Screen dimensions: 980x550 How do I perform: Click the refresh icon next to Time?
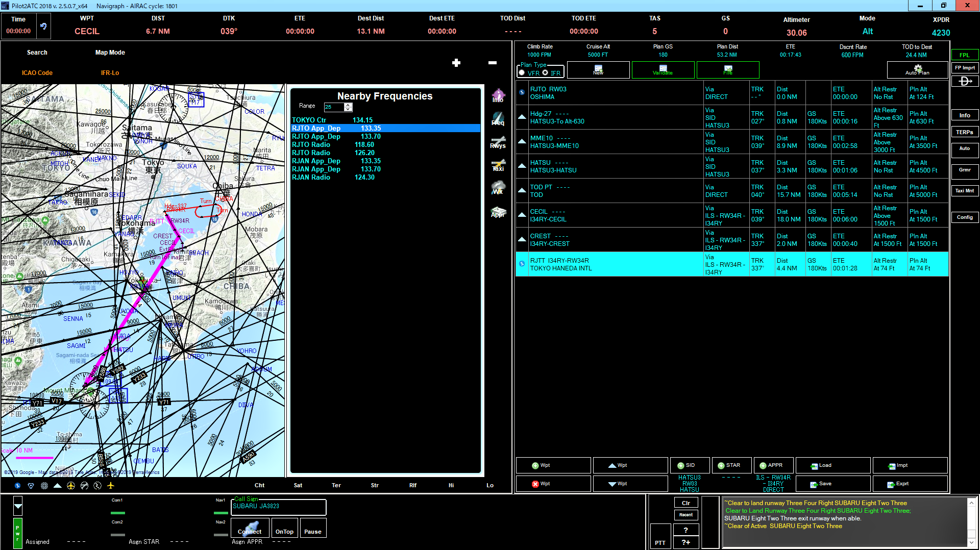coord(43,27)
